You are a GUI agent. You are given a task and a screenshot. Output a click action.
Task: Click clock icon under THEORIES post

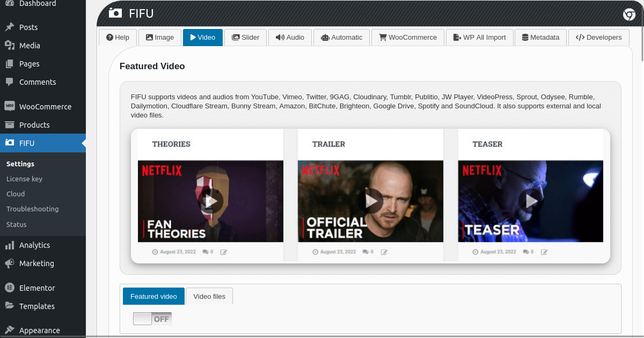155,252
